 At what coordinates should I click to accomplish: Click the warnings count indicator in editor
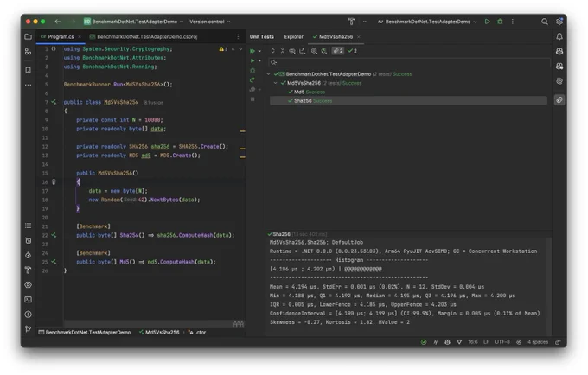[223, 49]
